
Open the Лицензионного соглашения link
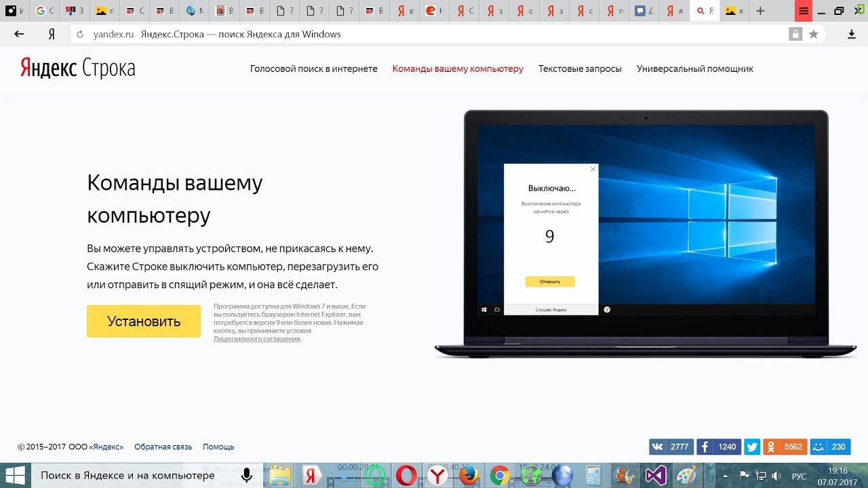point(257,339)
